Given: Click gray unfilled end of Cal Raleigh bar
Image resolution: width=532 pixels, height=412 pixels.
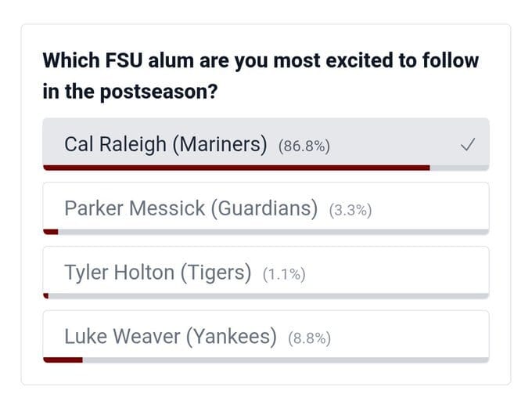Looking at the screenshot, I should click(x=459, y=167).
